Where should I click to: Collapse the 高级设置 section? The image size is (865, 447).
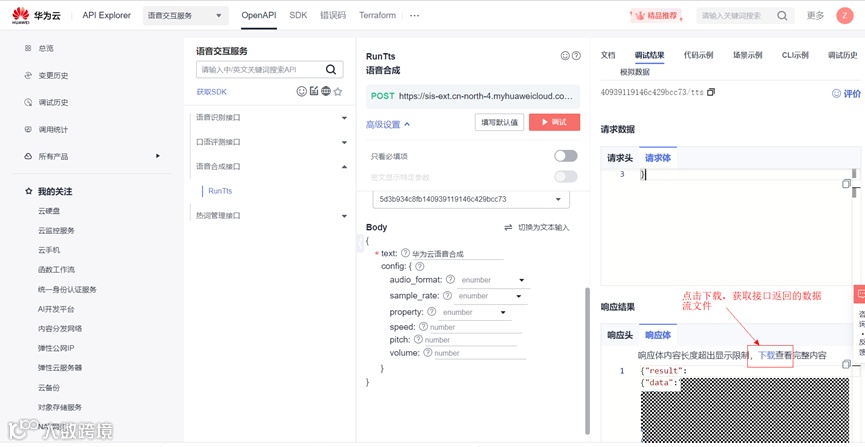pos(388,125)
